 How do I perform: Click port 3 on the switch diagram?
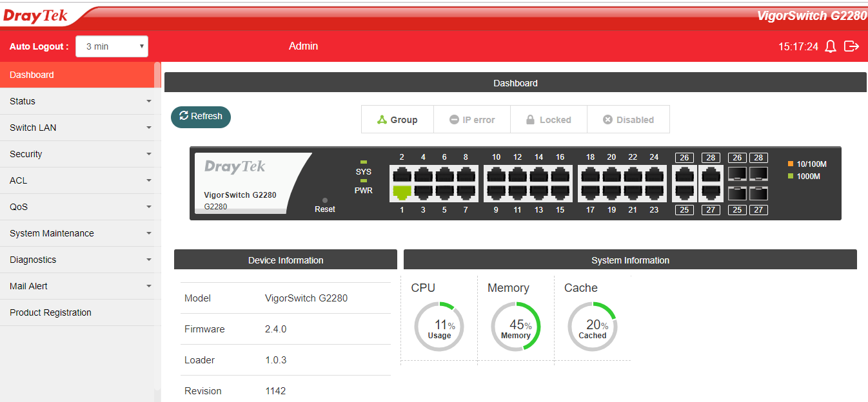click(423, 192)
